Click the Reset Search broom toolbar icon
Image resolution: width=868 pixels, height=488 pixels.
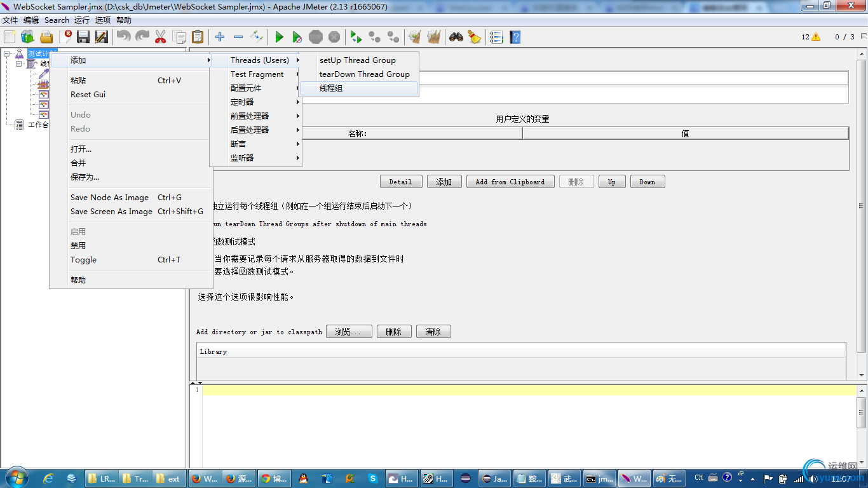pos(475,37)
